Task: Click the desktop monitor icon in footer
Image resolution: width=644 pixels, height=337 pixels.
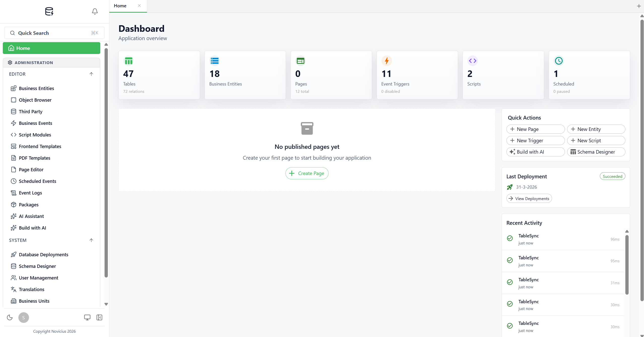Action: tap(87, 317)
